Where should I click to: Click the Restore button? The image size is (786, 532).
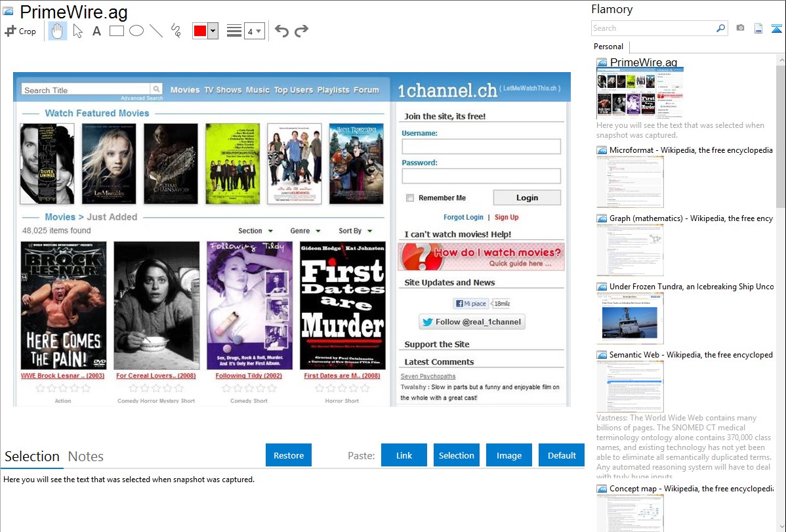[x=289, y=455]
